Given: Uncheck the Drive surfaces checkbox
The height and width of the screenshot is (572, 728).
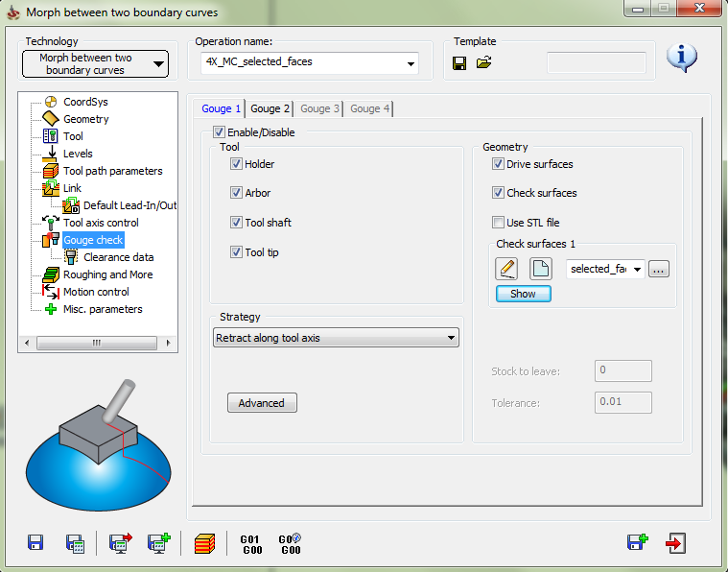Looking at the screenshot, I should [x=498, y=164].
